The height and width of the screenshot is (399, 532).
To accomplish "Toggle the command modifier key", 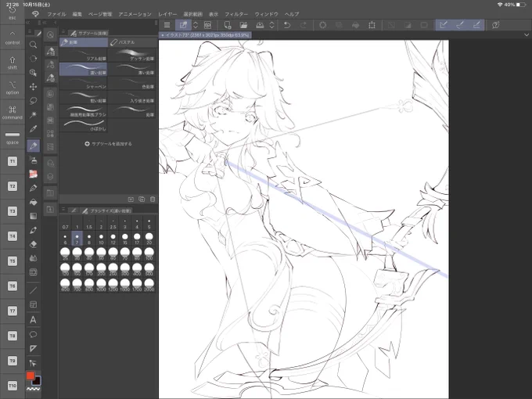I will tap(13, 113).
